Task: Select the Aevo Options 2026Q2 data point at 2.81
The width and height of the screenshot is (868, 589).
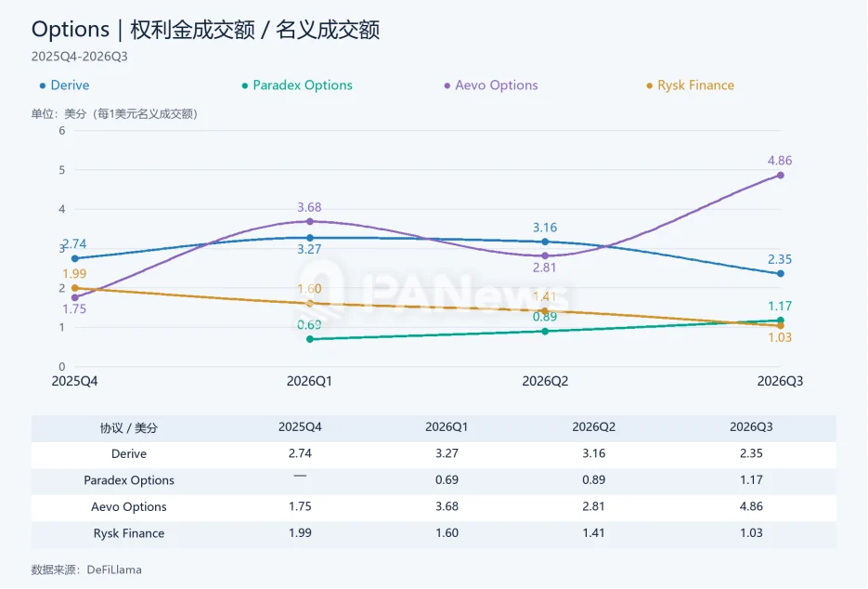Action: point(545,256)
